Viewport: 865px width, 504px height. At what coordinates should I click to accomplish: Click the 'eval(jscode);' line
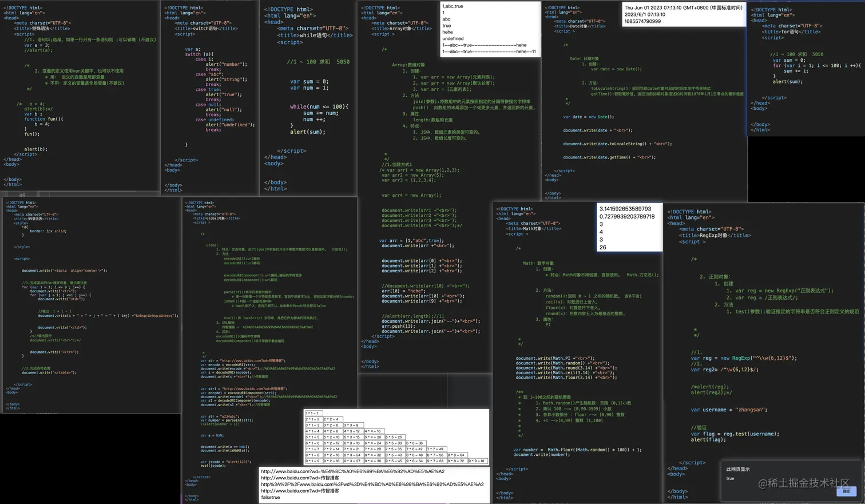click(x=213, y=466)
